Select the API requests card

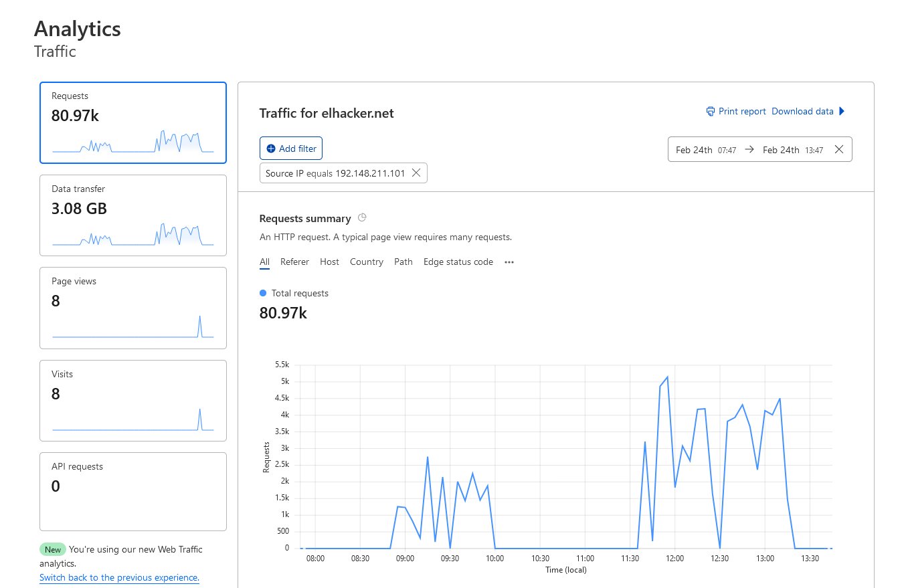tap(132, 491)
